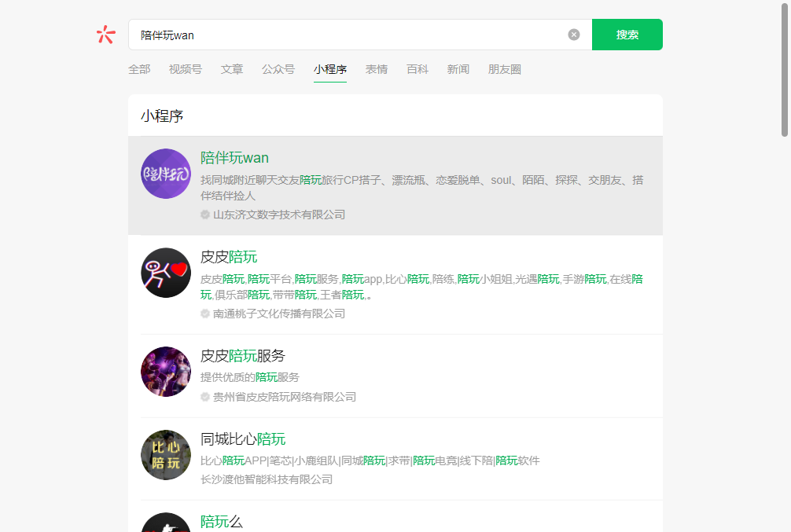Click verified badge beside 南通桃子文化传播有限公司

tap(204, 314)
